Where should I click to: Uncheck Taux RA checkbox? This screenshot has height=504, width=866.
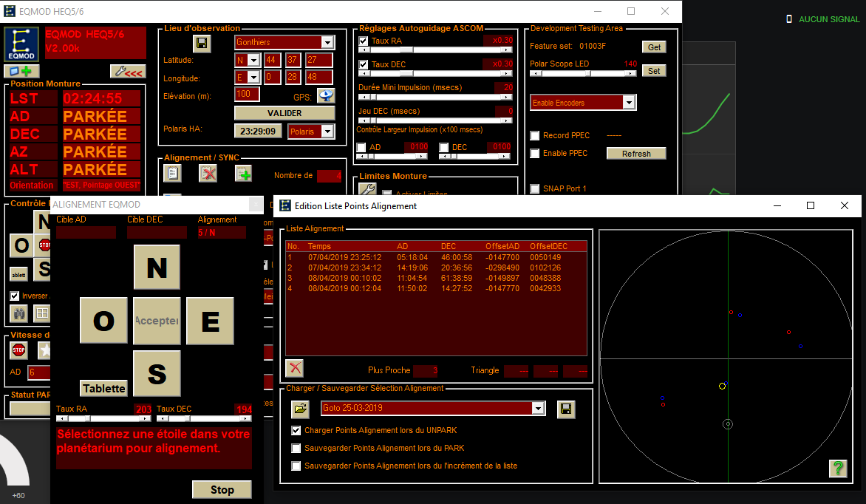coord(364,41)
